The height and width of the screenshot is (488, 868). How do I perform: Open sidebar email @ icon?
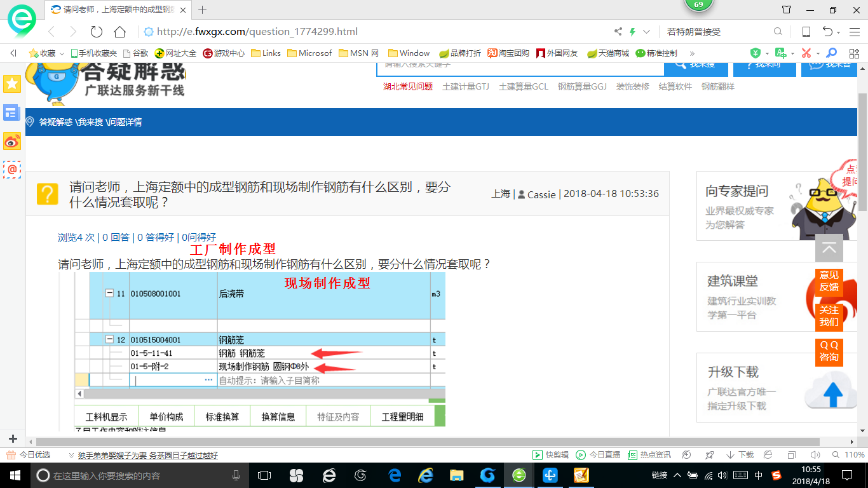[x=12, y=170]
